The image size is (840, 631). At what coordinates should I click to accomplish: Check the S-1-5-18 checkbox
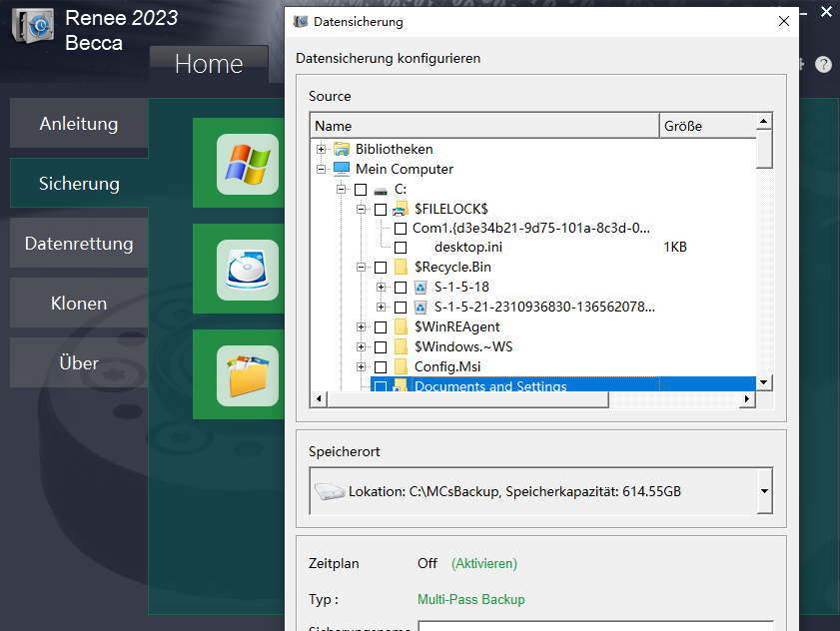tap(401, 288)
